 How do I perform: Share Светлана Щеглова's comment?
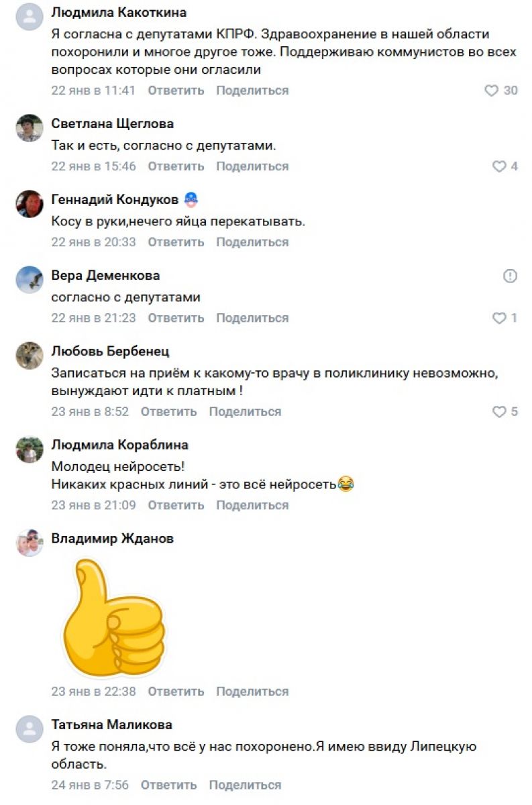[252, 166]
